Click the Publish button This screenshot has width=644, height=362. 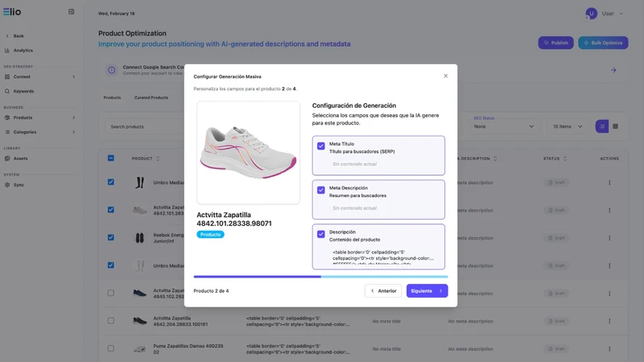tap(555, 43)
